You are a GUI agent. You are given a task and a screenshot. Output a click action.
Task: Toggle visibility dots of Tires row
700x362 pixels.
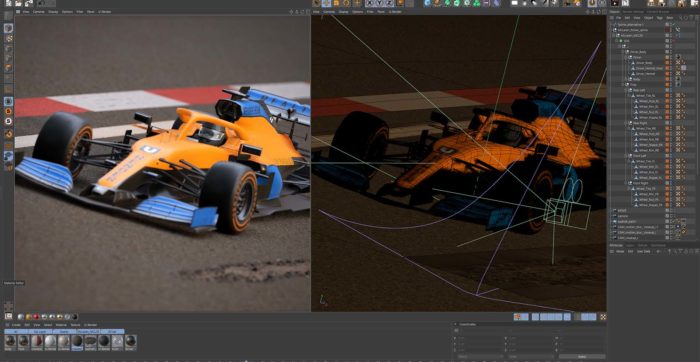pyautogui.click(x=671, y=84)
